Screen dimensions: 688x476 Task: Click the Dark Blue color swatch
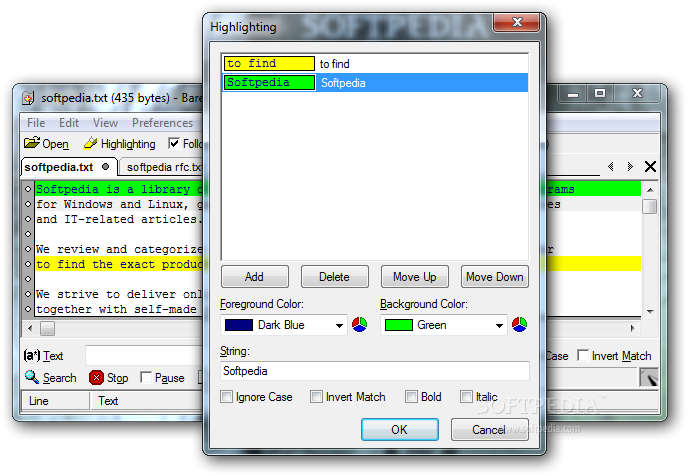click(239, 325)
